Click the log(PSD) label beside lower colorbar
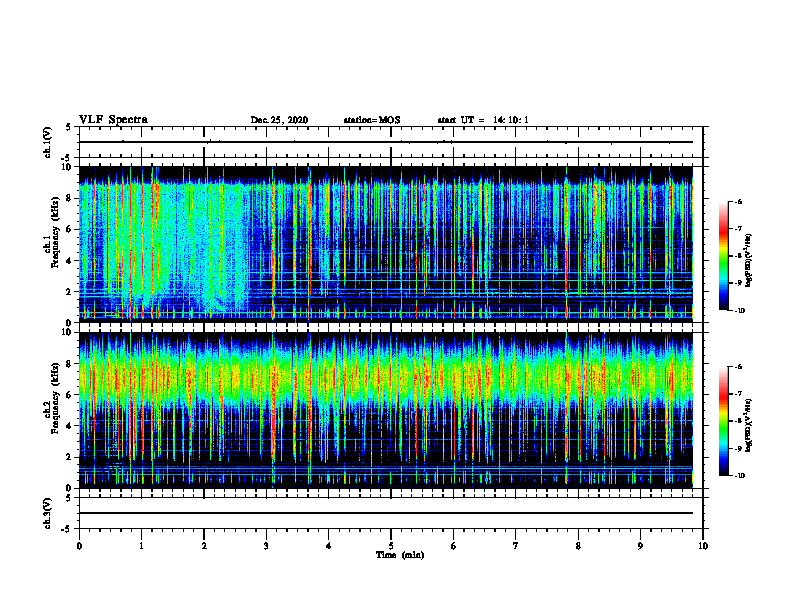This screenshot has width=792, height=612. coord(750,425)
